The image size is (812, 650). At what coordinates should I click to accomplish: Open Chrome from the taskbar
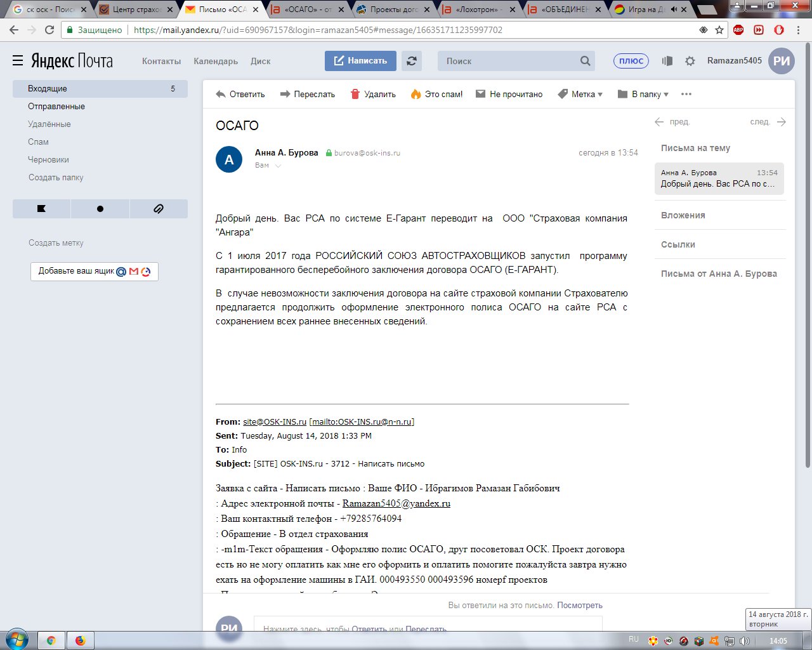51,640
